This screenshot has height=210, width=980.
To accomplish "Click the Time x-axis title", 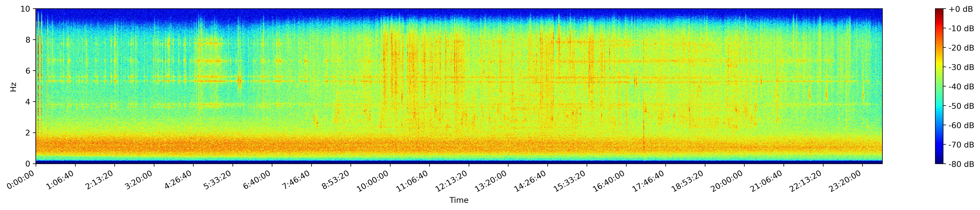I will click(459, 200).
